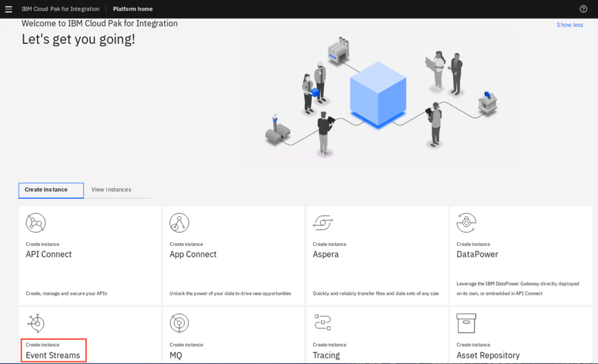Click the Event Streams tile icon
Viewport: 598px width, 364px height.
(x=36, y=323)
